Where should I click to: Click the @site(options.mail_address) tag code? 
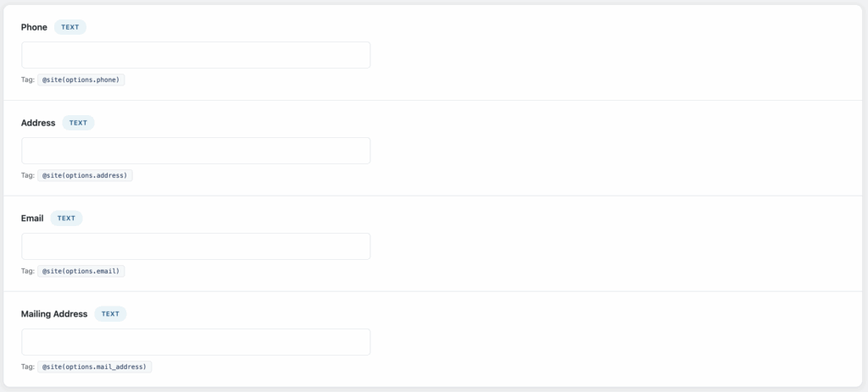pyautogui.click(x=95, y=367)
